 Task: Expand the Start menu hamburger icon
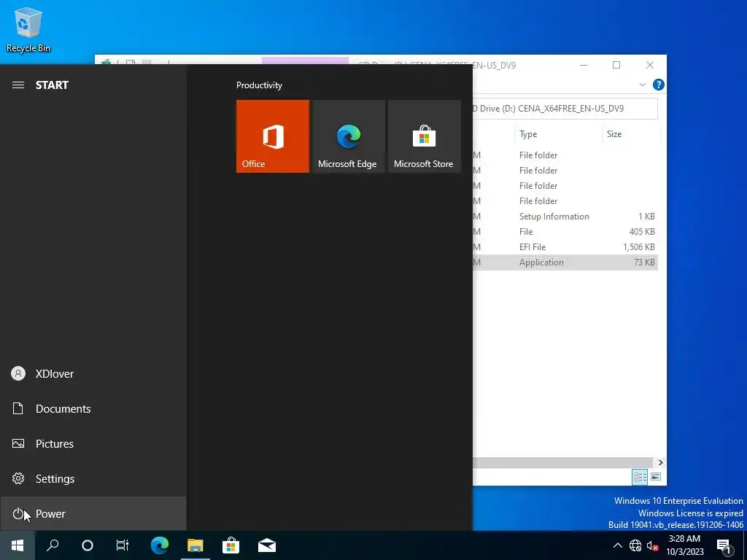coord(18,85)
